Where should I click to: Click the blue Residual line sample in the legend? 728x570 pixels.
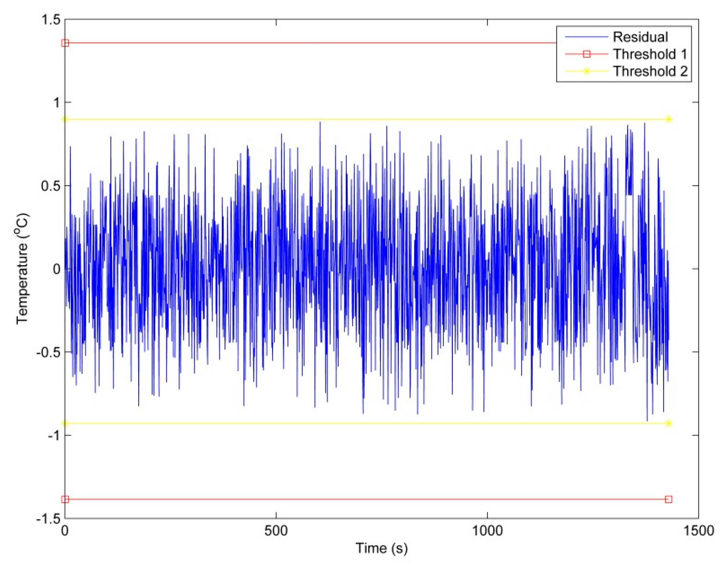tap(587, 37)
